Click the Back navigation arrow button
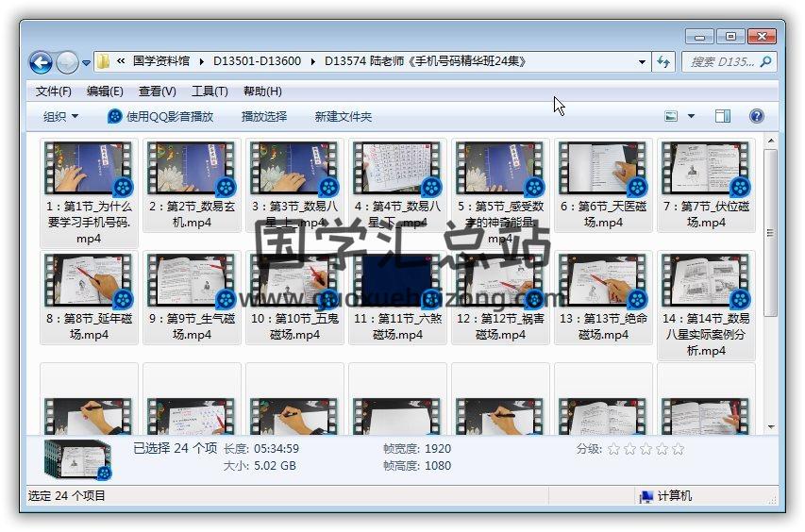 [x=41, y=62]
